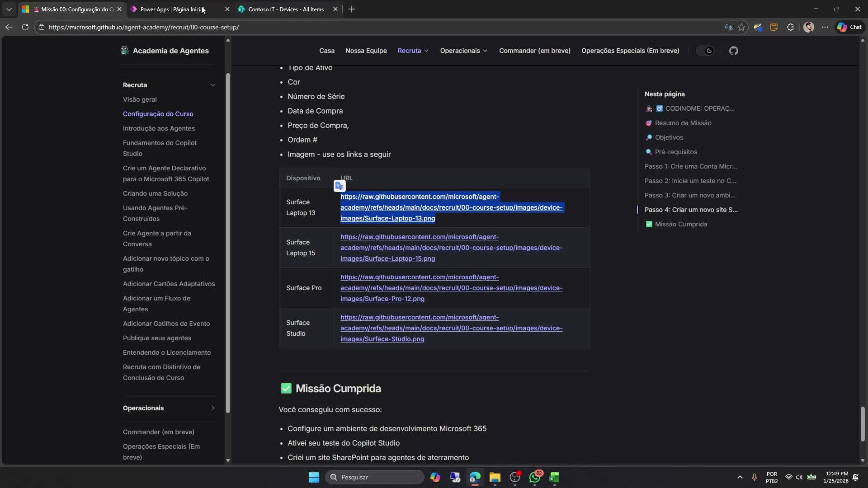Collapse the Recruta sidebar section

(212, 85)
